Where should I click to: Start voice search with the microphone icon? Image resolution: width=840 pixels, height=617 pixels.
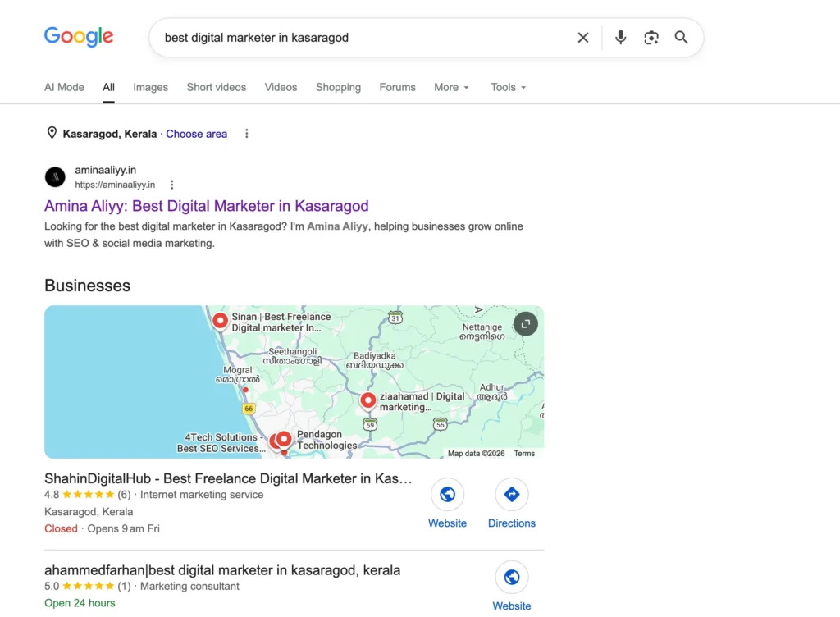pos(620,38)
